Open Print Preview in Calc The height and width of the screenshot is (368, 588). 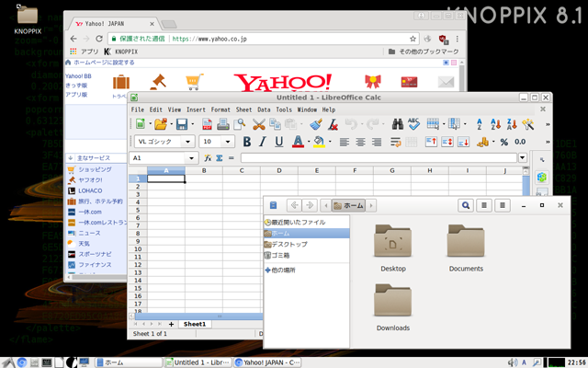click(x=239, y=124)
